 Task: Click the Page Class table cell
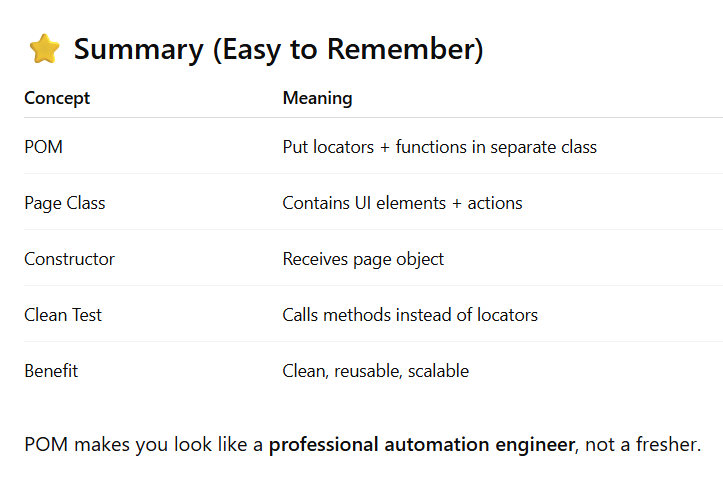(x=65, y=203)
